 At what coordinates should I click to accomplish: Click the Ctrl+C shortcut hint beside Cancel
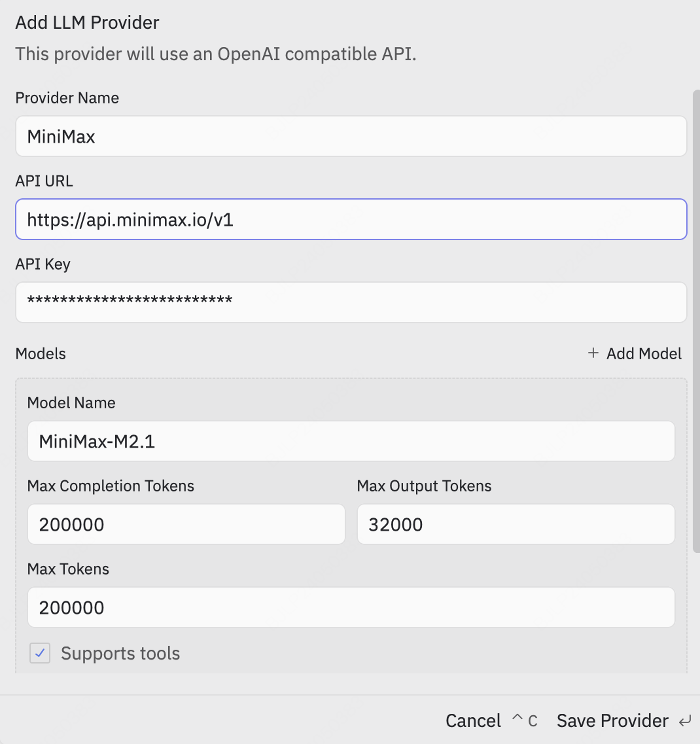(525, 720)
